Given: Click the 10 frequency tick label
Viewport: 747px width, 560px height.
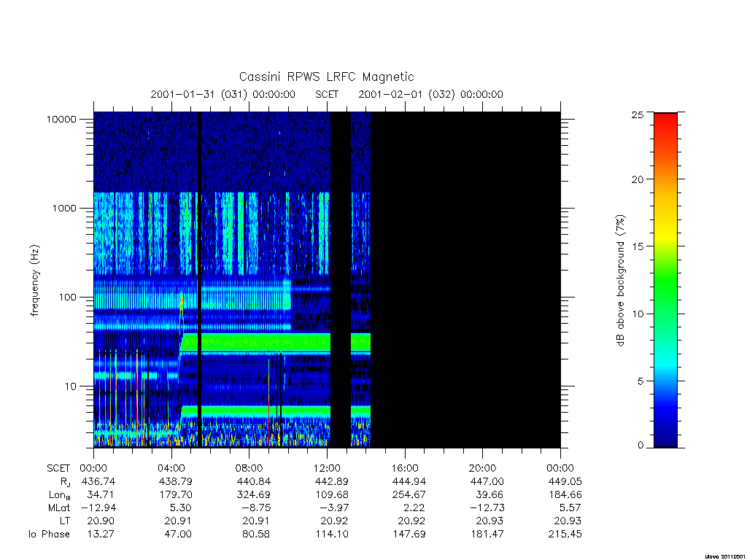Looking at the screenshot, I should (x=71, y=386).
